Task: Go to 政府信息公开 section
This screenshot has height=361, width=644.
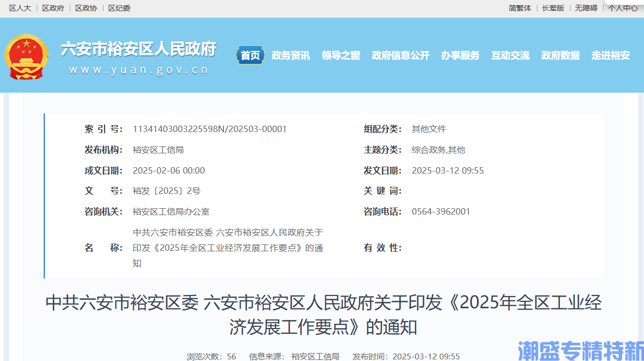Action: tap(400, 55)
